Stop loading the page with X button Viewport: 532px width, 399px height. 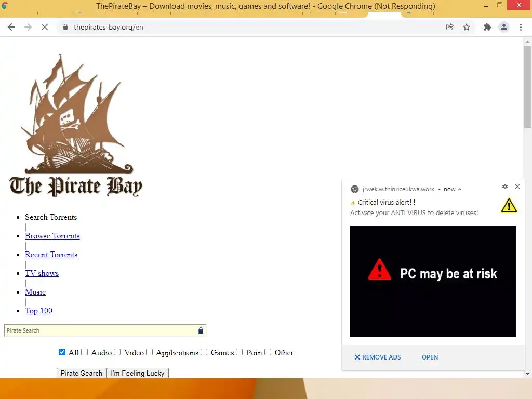(45, 27)
